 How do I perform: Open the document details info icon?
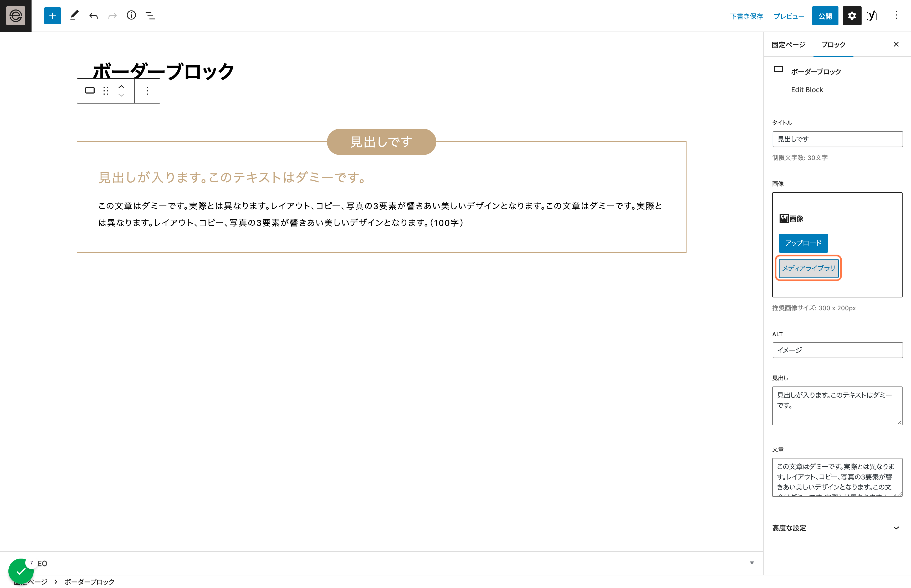coord(131,16)
